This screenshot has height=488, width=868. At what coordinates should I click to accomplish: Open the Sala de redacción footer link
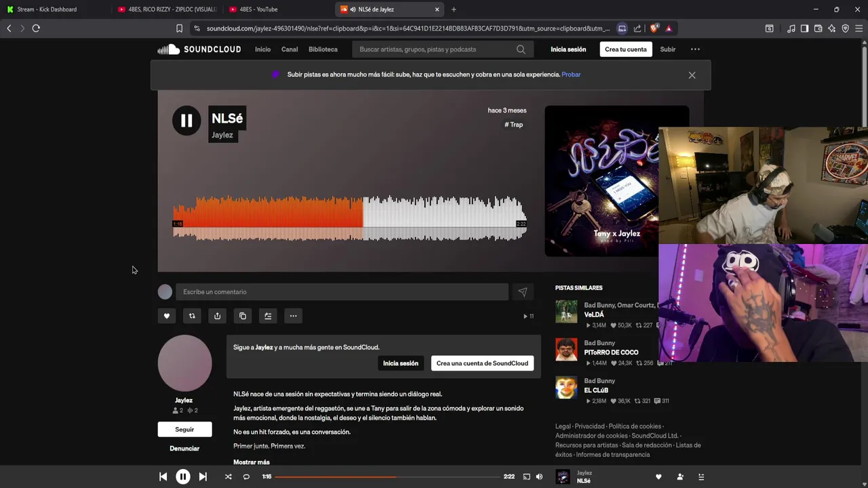(646, 445)
